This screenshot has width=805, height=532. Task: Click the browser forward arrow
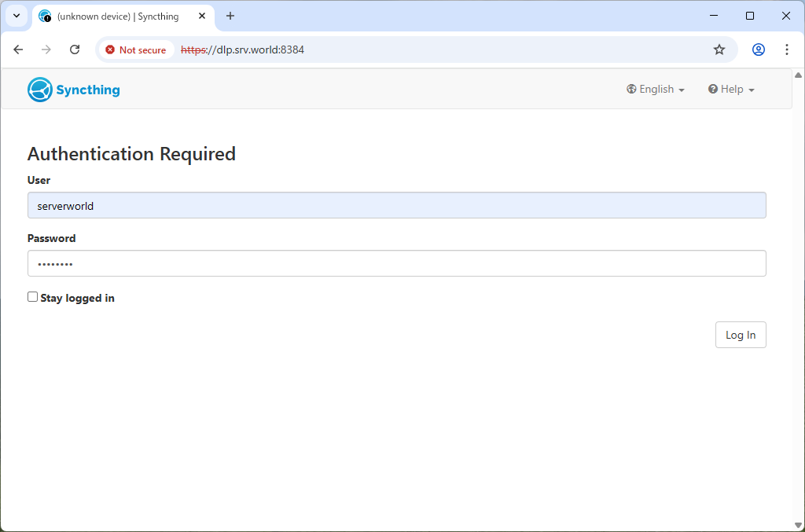(x=46, y=50)
